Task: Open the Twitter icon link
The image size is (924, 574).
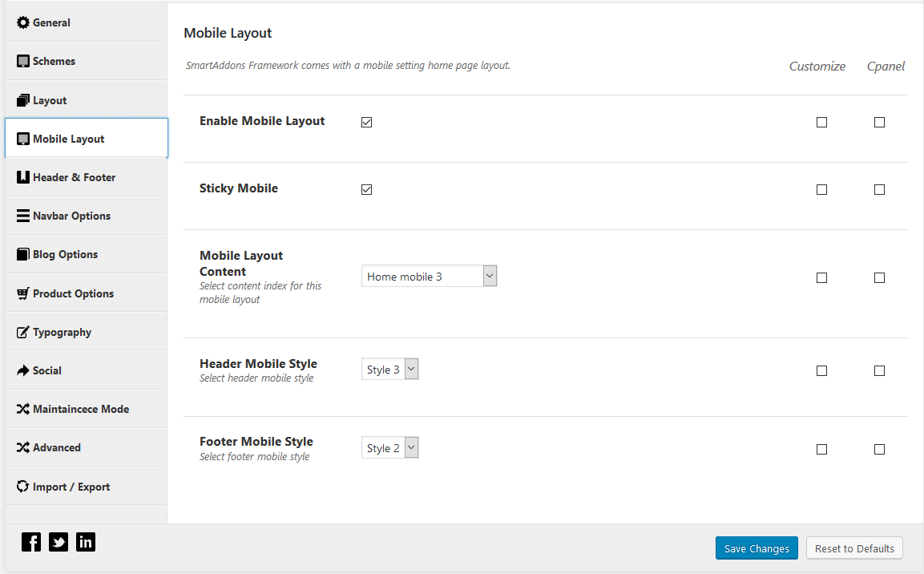Action: coord(59,542)
